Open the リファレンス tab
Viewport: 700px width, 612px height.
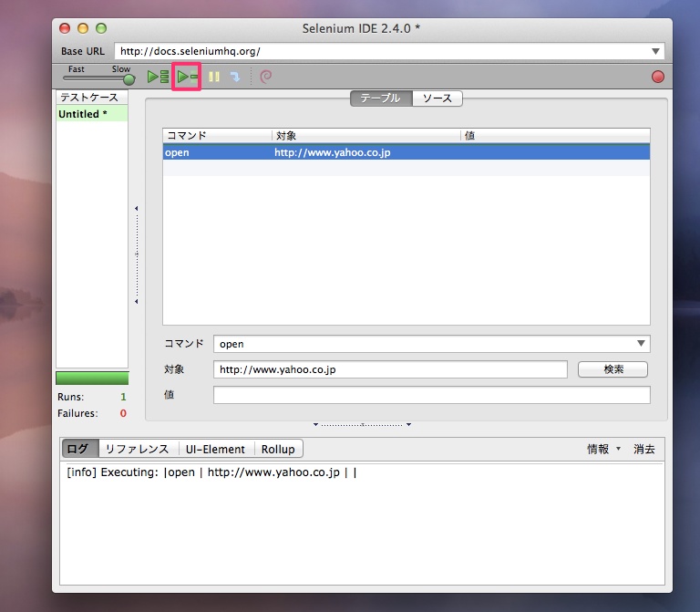pyautogui.click(x=139, y=449)
